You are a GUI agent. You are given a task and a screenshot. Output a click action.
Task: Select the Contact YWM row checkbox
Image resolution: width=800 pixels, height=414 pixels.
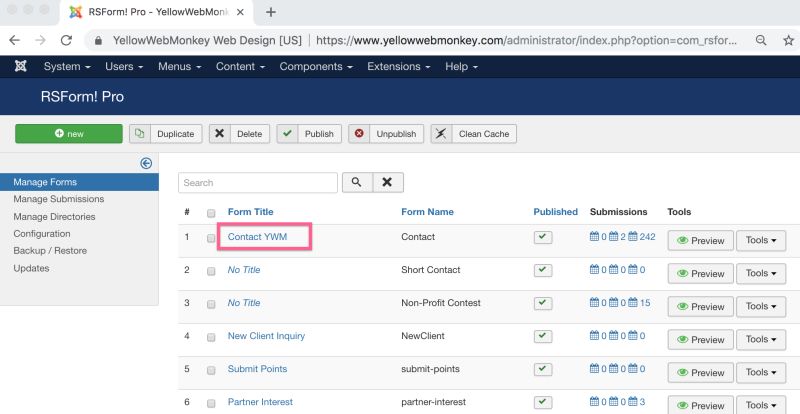pyautogui.click(x=211, y=238)
